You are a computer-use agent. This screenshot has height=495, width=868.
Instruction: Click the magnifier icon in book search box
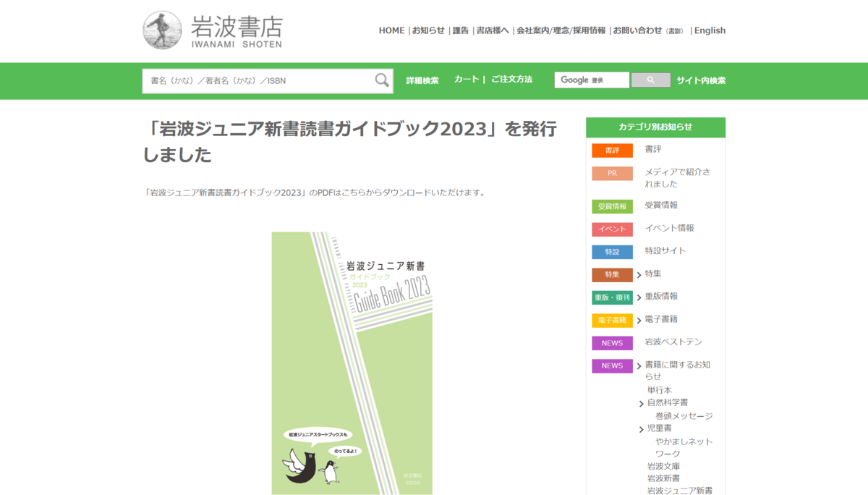pyautogui.click(x=382, y=80)
